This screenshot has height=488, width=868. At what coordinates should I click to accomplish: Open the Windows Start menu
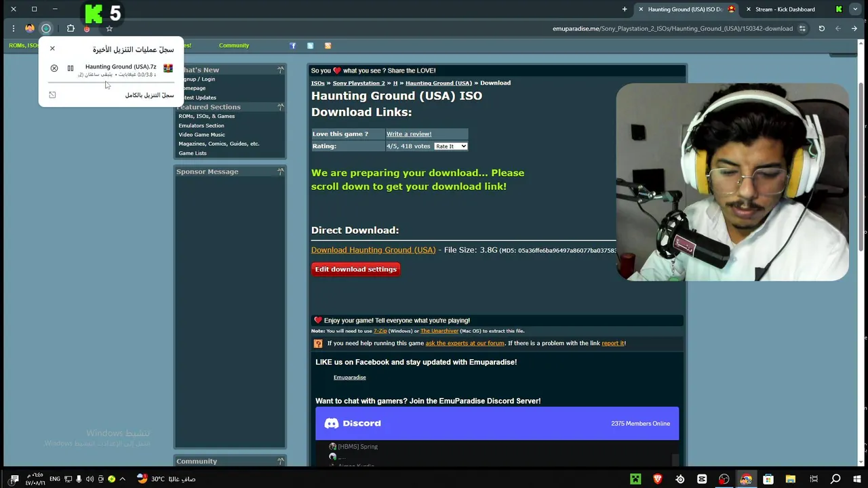(x=856, y=479)
